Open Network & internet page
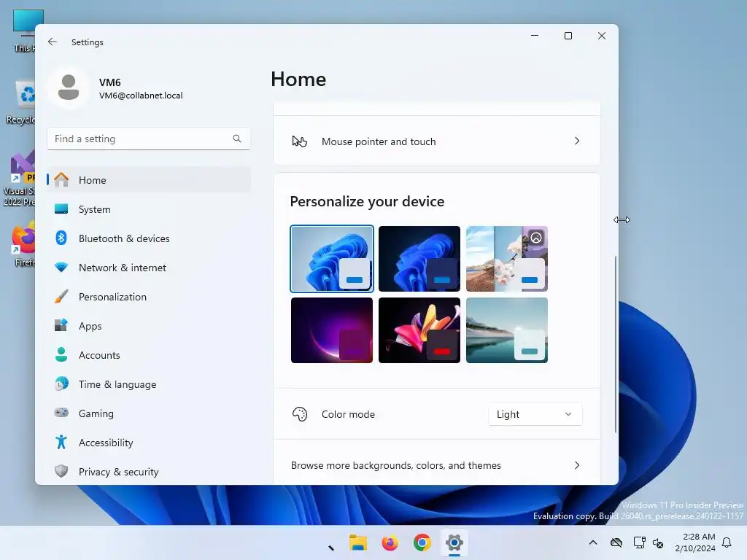Screen dimensions: 747x560 point(149,268)
